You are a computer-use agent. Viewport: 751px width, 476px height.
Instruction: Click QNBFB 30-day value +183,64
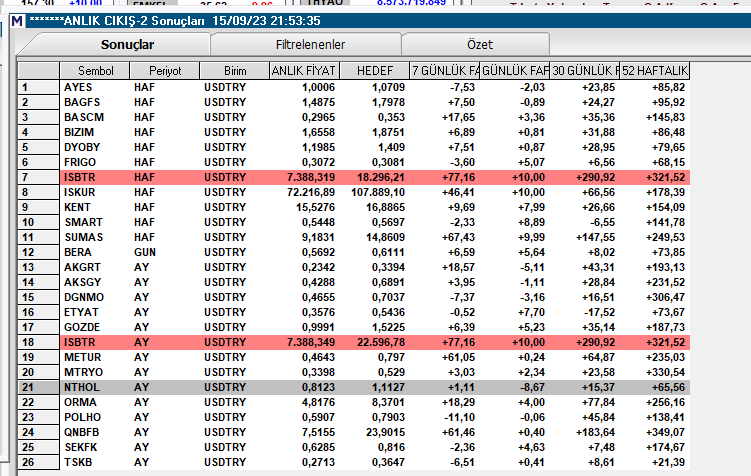(x=595, y=432)
